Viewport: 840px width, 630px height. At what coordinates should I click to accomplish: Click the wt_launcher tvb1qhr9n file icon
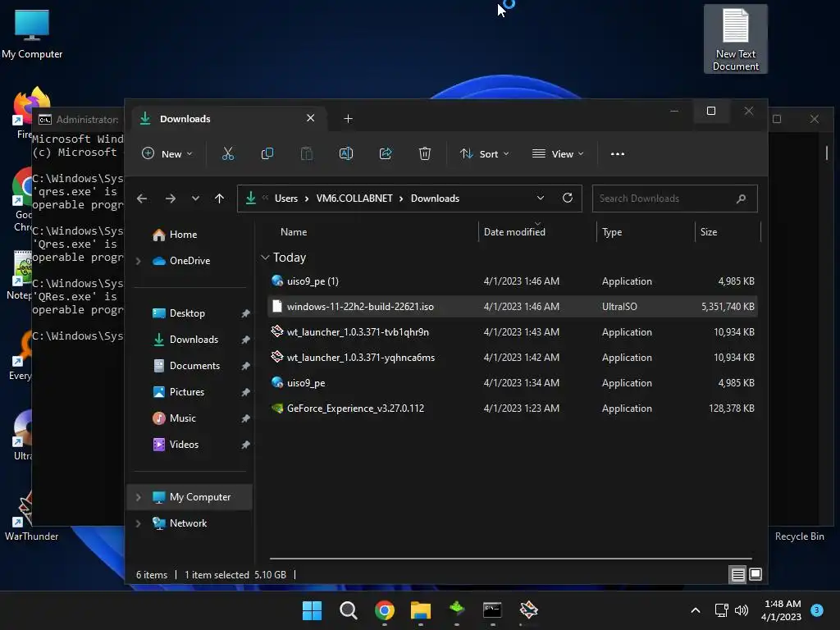[277, 331]
